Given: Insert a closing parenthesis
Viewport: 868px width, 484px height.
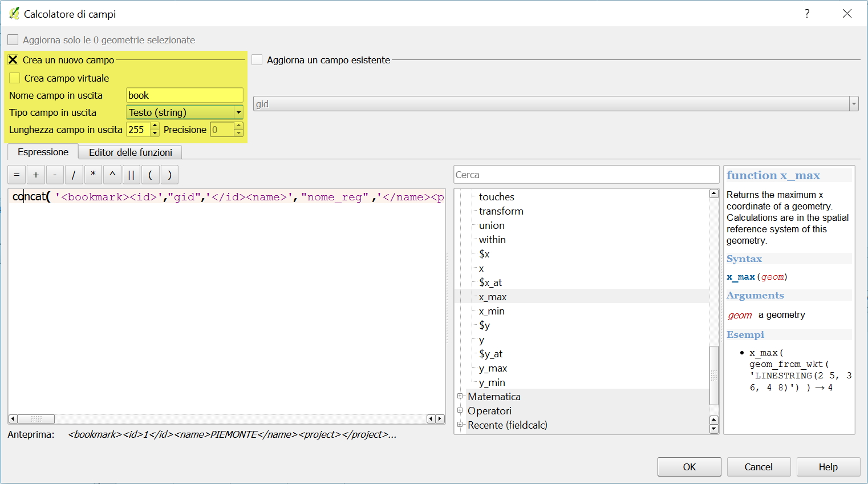Looking at the screenshot, I should point(169,175).
